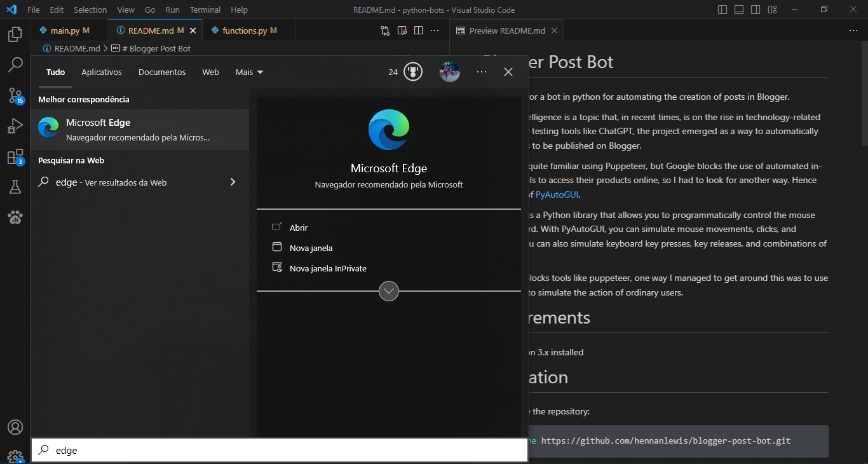Open the File menu
The height and width of the screenshot is (464, 868).
pos(34,10)
